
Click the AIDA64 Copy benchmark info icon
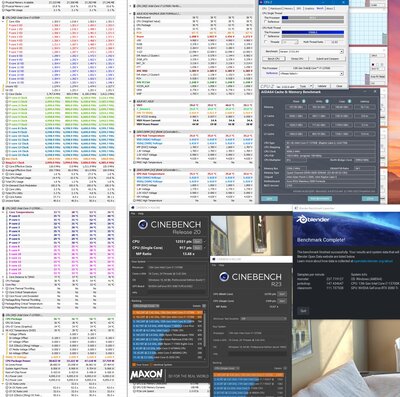point(349,101)
